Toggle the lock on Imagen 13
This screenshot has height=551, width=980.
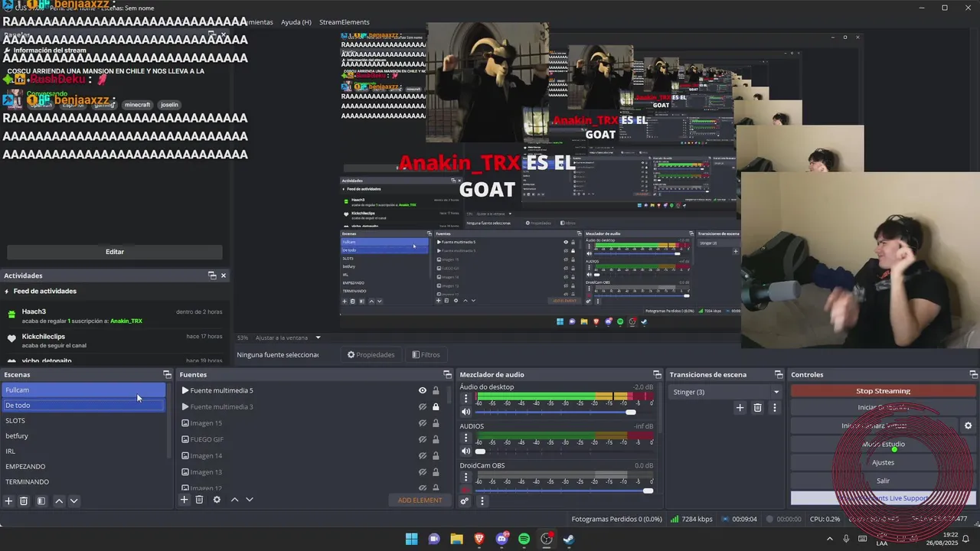point(436,472)
